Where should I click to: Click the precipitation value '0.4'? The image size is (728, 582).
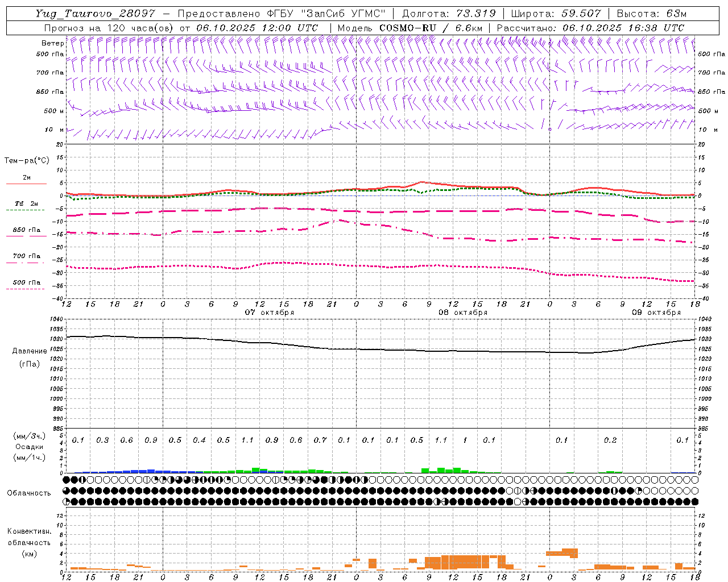coord(199,440)
